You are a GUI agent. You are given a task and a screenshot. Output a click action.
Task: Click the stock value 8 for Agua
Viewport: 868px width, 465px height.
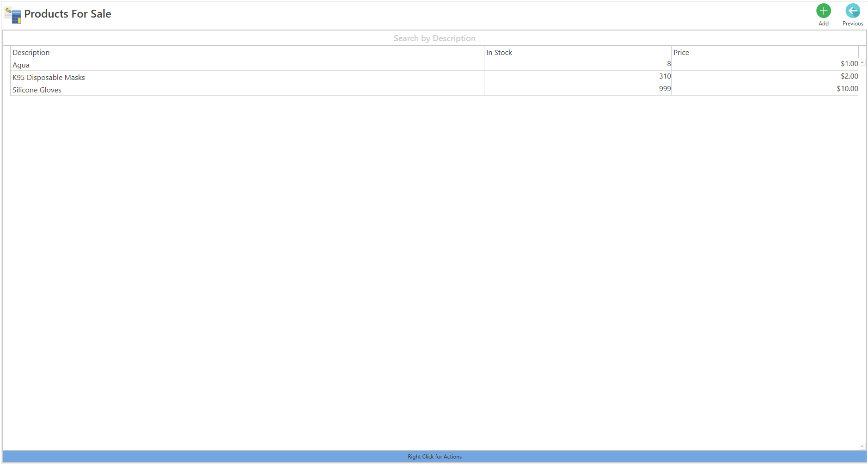[x=668, y=64]
